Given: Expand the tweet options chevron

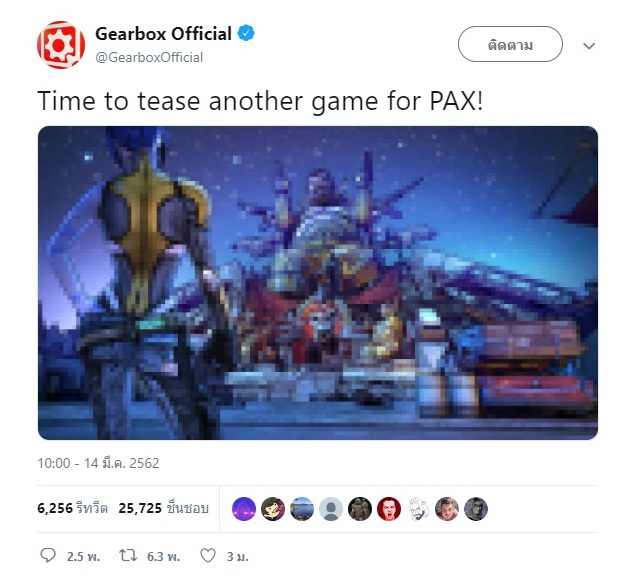Looking at the screenshot, I should point(589,45).
